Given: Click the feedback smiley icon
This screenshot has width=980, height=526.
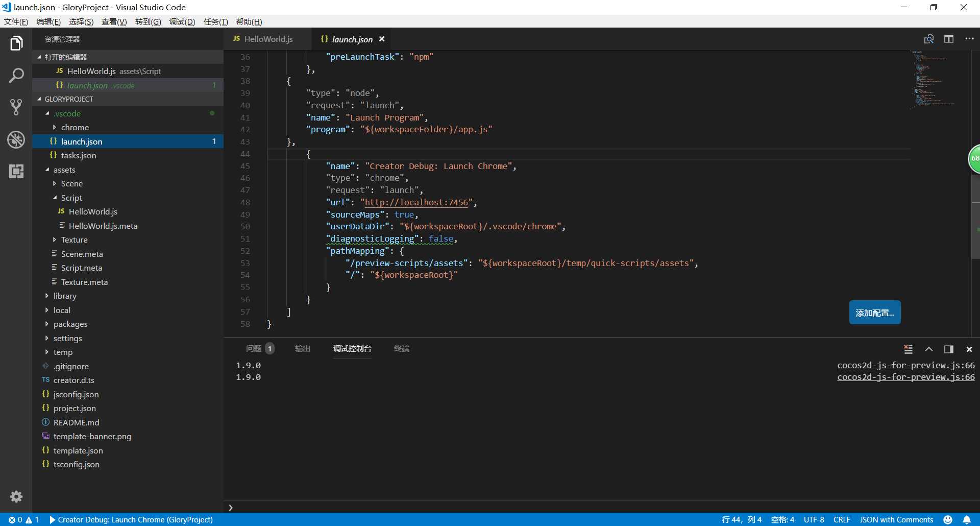Looking at the screenshot, I should point(948,520).
